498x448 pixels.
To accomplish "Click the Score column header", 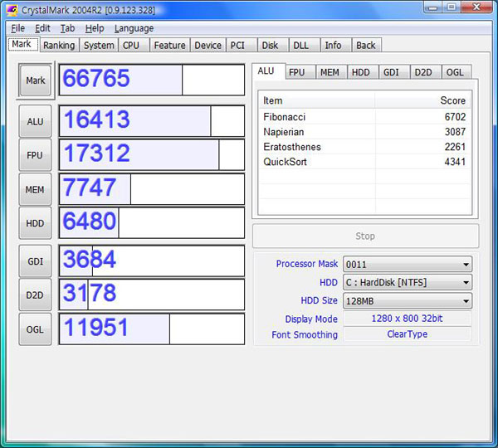I will click(423, 100).
